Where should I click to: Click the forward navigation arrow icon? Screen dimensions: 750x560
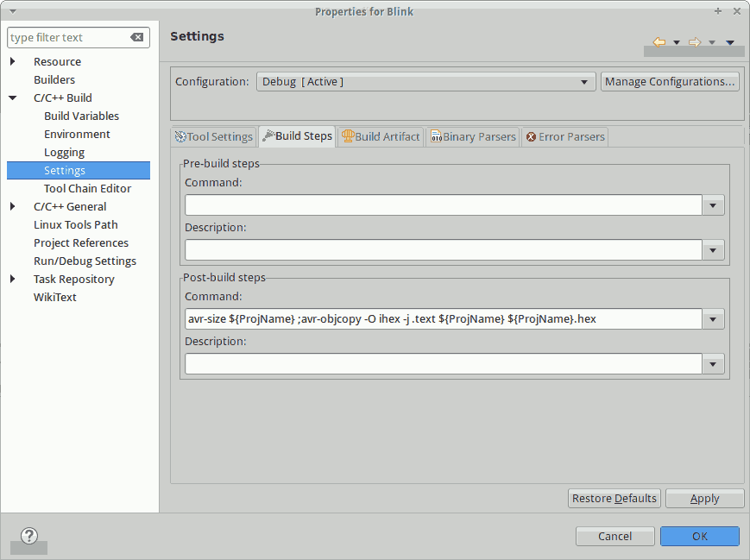pos(694,42)
